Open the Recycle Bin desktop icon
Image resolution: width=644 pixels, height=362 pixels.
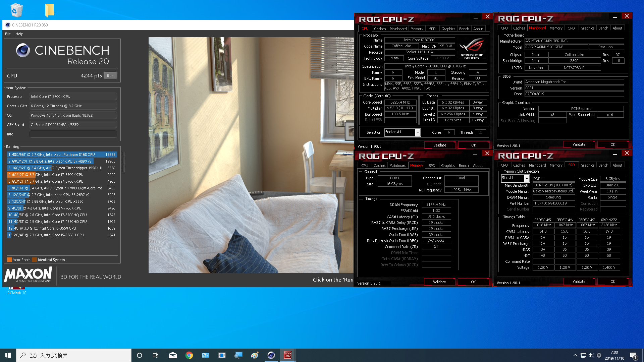pyautogui.click(x=16, y=10)
